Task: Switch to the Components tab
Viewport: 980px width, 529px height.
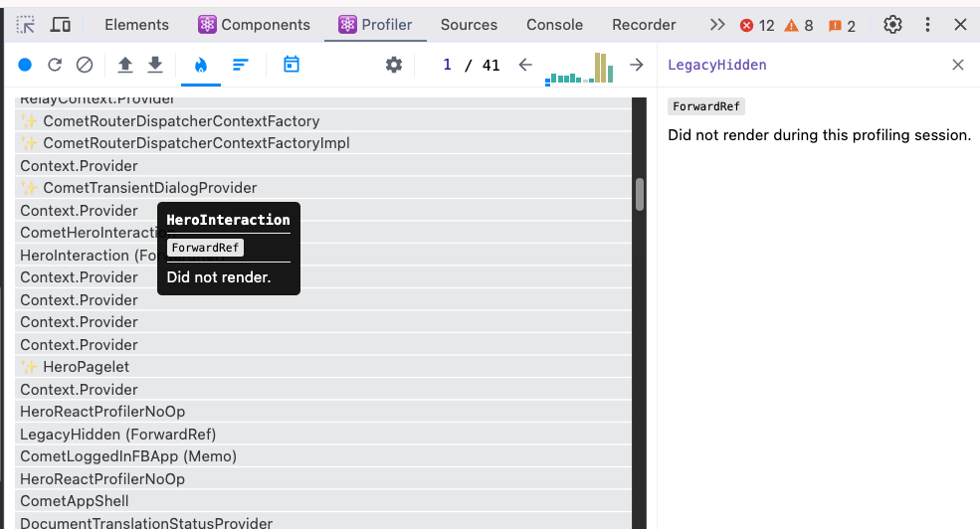Action: click(254, 25)
